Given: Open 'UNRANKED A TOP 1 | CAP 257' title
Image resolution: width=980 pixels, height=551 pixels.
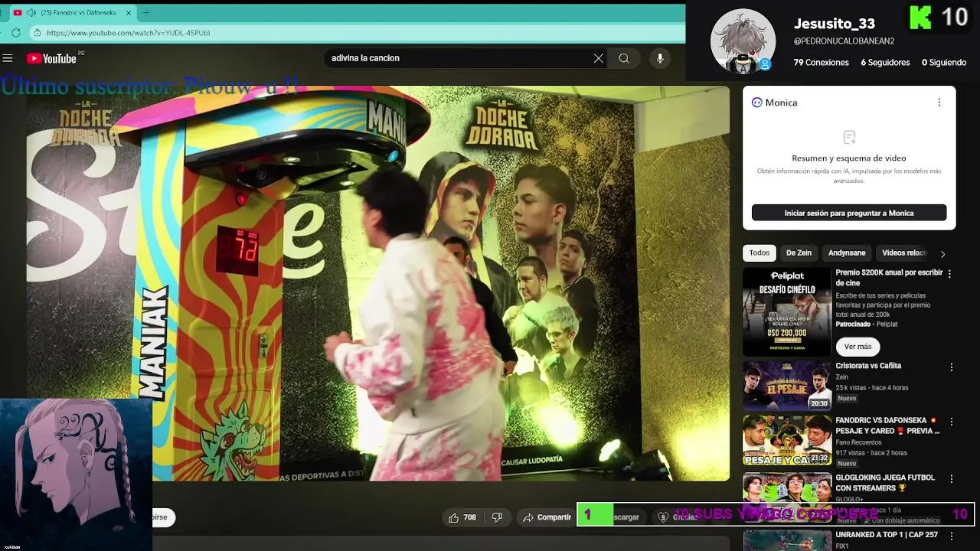Looking at the screenshot, I should click(x=887, y=534).
